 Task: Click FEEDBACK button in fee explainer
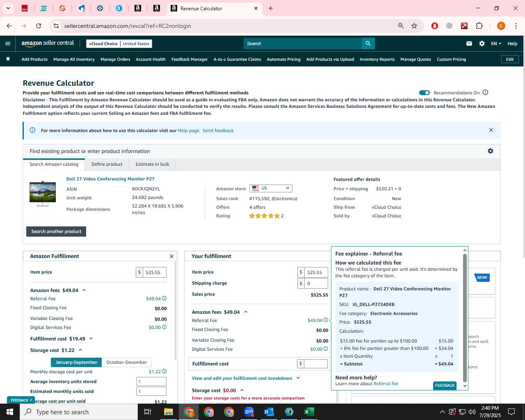click(x=445, y=386)
